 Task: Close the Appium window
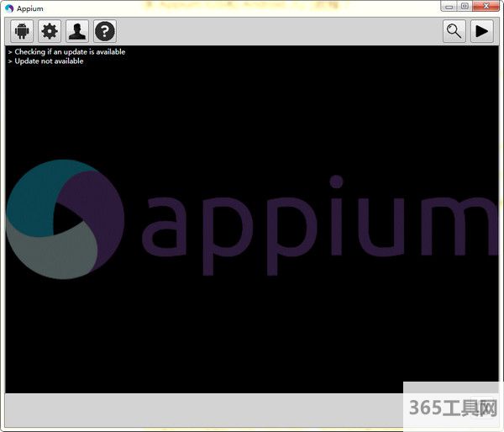[485, 7]
